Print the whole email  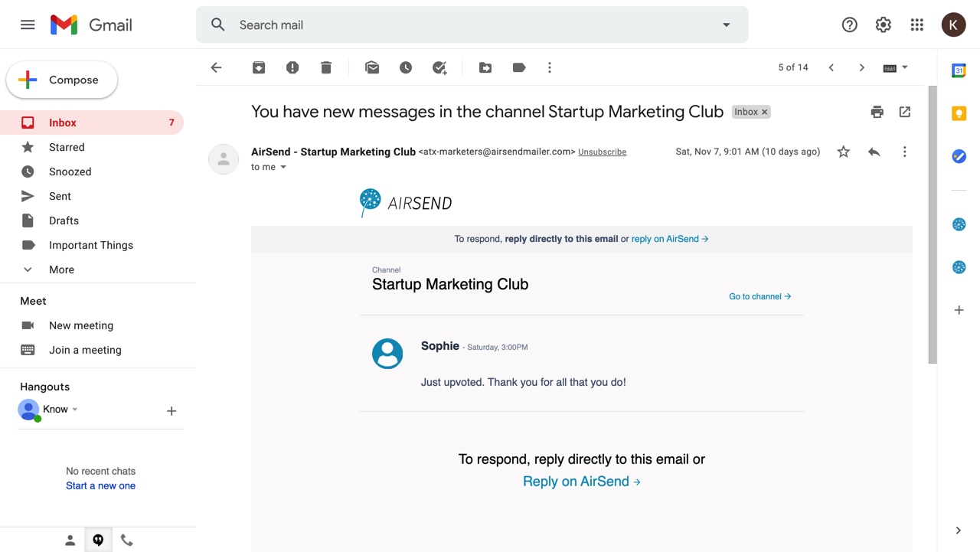(x=877, y=112)
